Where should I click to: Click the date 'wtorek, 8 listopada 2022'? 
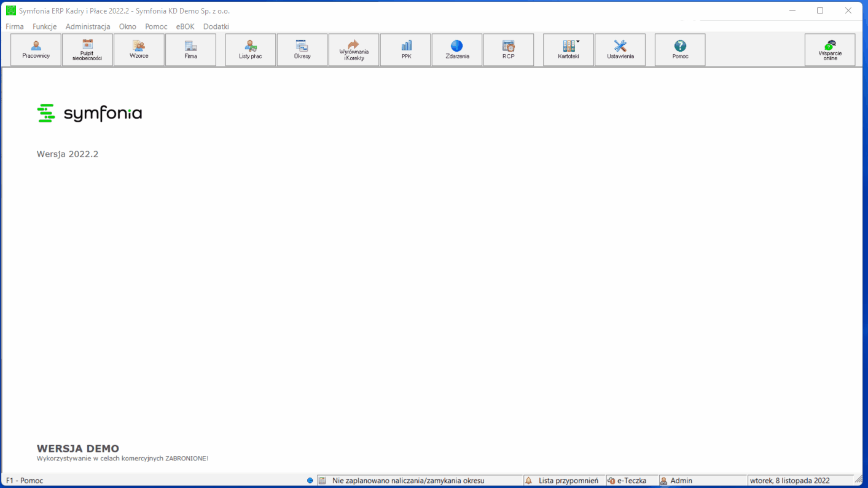[789, 481]
